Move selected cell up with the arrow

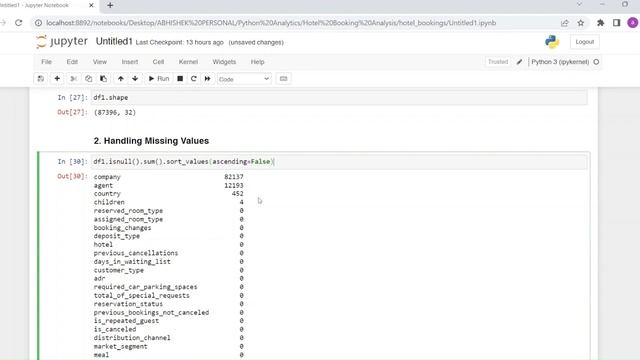point(120,79)
